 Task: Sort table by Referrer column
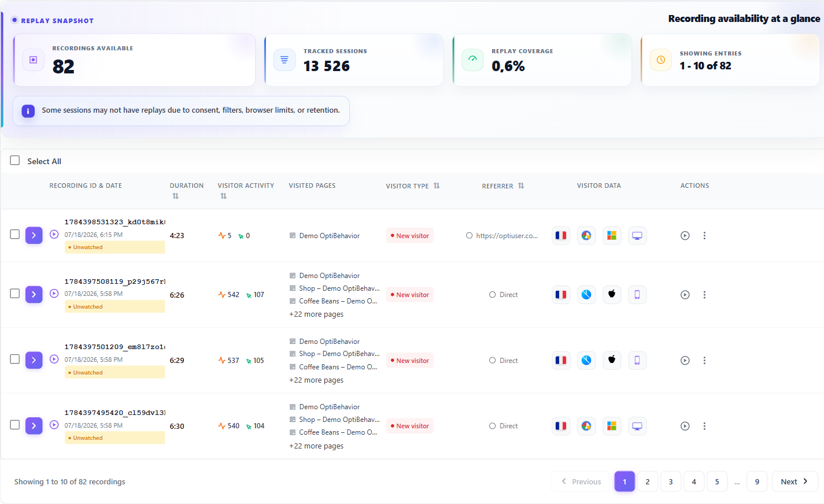pyautogui.click(x=521, y=186)
